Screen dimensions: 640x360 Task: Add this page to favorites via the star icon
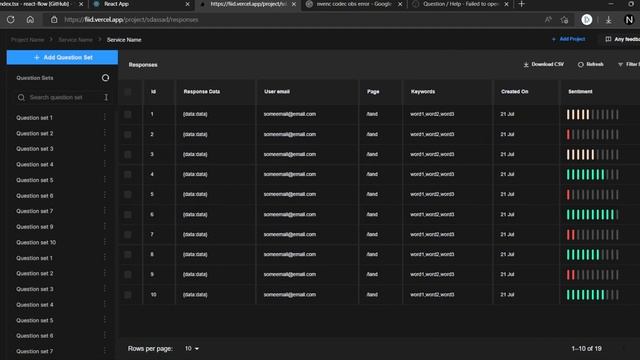[x=564, y=20]
